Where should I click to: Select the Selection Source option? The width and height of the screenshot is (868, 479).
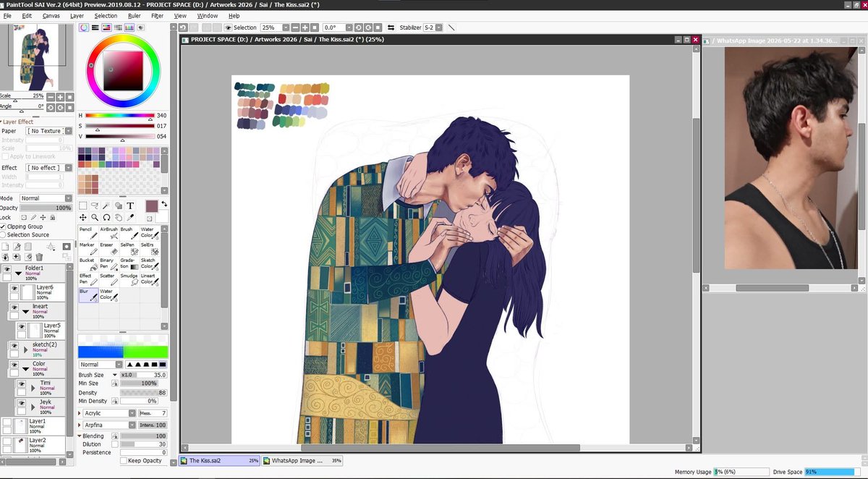(3, 234)
